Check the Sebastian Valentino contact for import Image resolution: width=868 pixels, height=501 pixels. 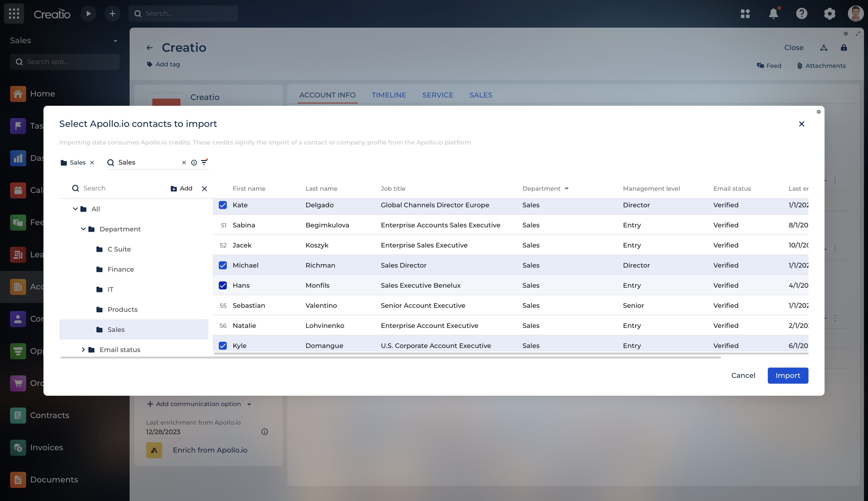click(223, 305)
